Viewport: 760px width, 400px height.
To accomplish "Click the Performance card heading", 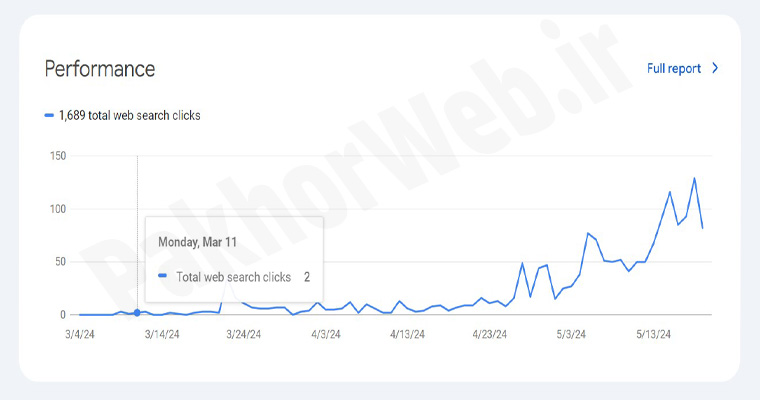I will point(100,69).
